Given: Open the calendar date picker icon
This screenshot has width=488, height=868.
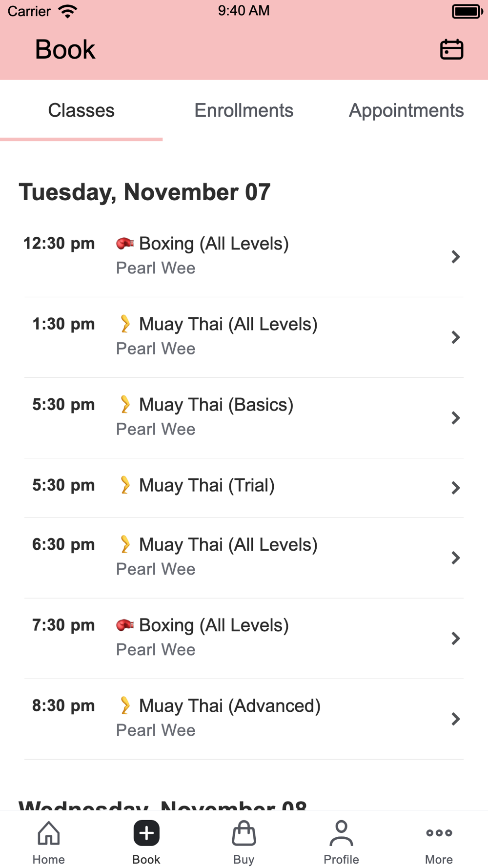Looking at the screenshot, I should 451,49.
